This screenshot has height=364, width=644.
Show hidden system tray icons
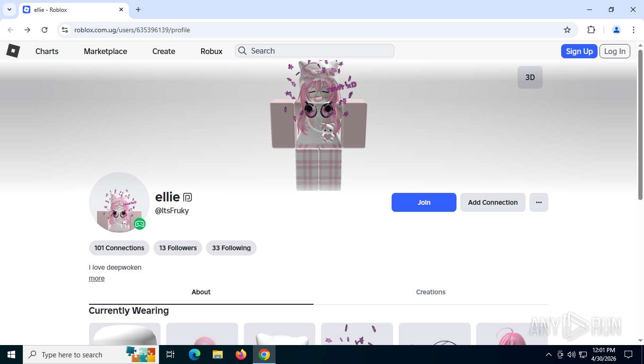[x=549, y=355]
